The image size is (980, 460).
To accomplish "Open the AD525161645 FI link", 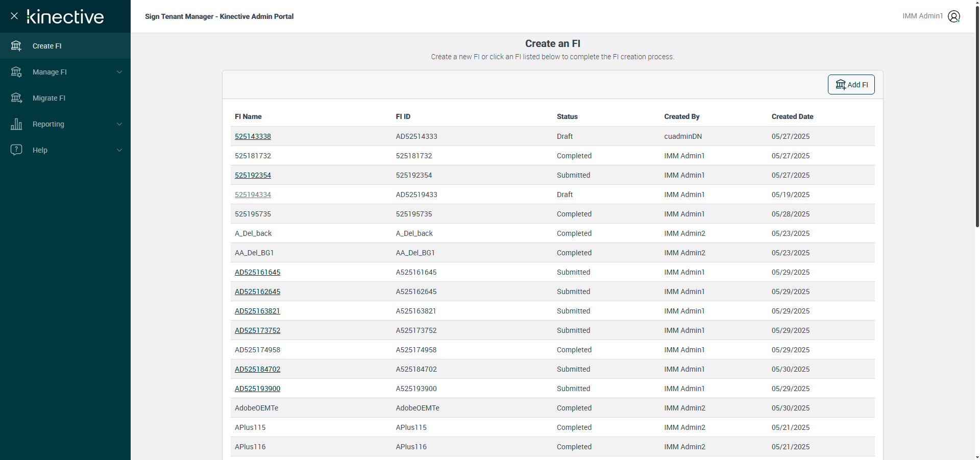I will (257, 272).
